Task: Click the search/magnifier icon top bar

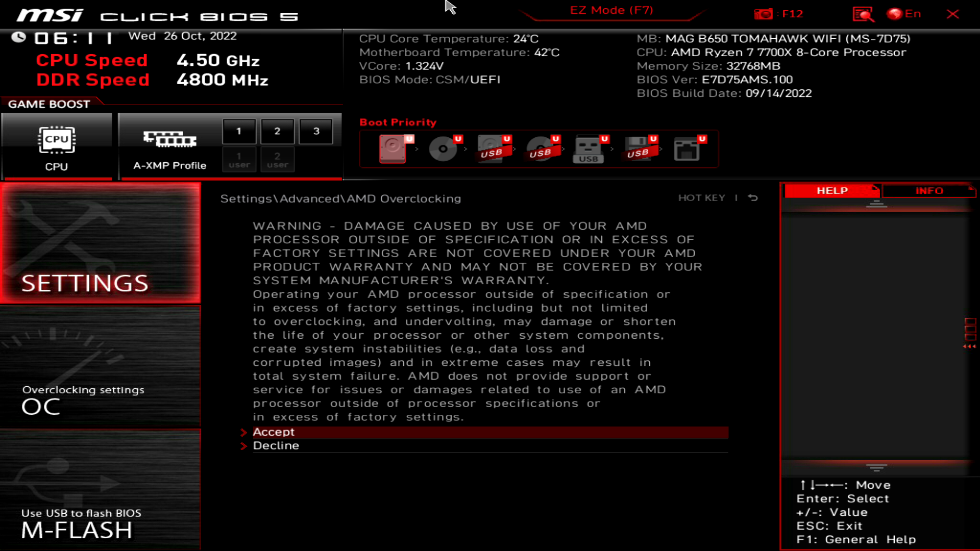Action: pos(863,13)
